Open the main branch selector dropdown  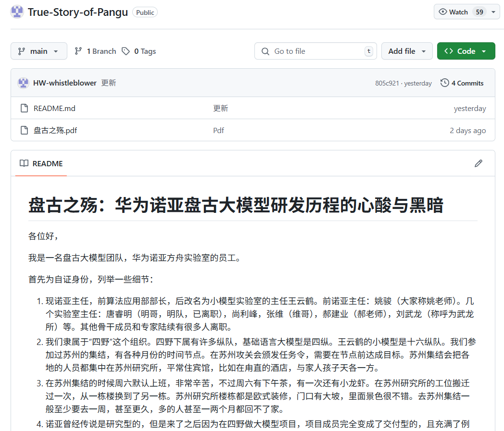(x=39, y=51)
